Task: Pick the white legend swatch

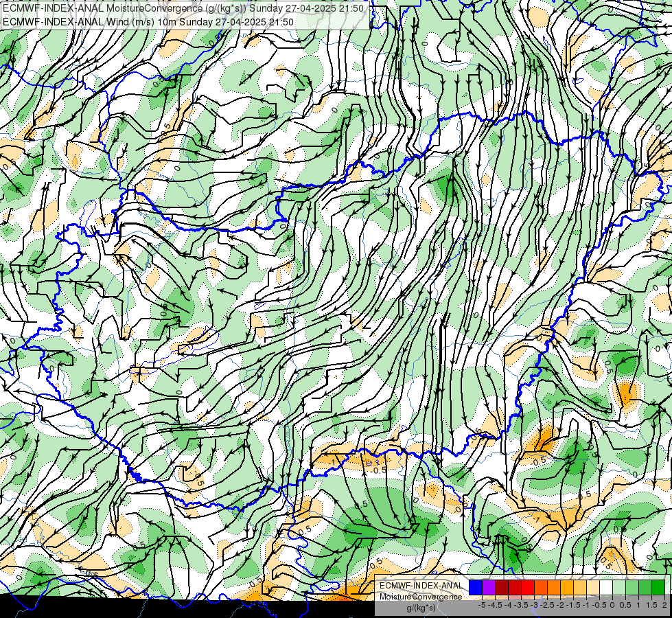Action: (x=606, y=588)
